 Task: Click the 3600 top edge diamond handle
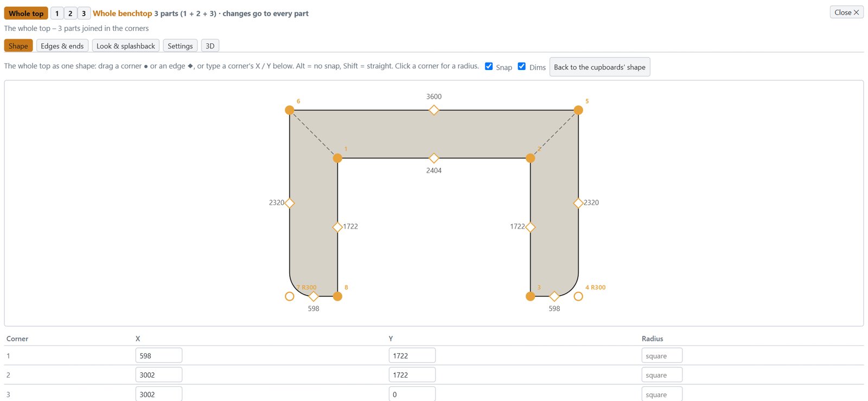pyautogui.click(x=434, y=110)
